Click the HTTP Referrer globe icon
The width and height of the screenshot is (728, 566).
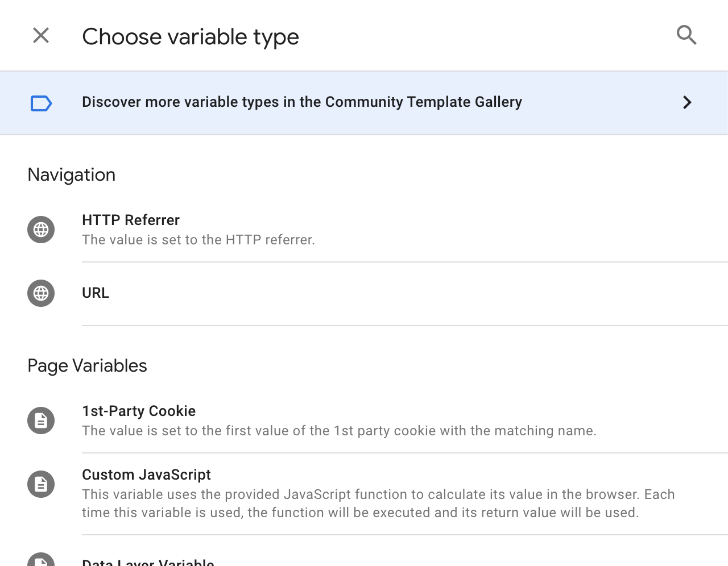click(x=41, y=230)
